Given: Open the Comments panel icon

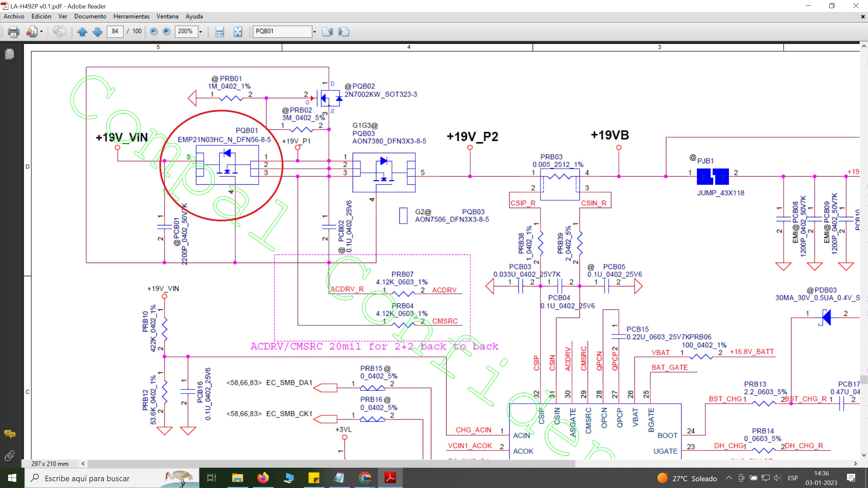Looking at the screenshot, I should (9, 434).
